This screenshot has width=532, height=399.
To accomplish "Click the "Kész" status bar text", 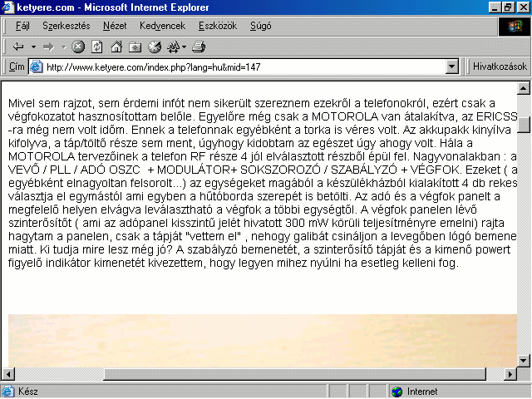I will point(27,392).
